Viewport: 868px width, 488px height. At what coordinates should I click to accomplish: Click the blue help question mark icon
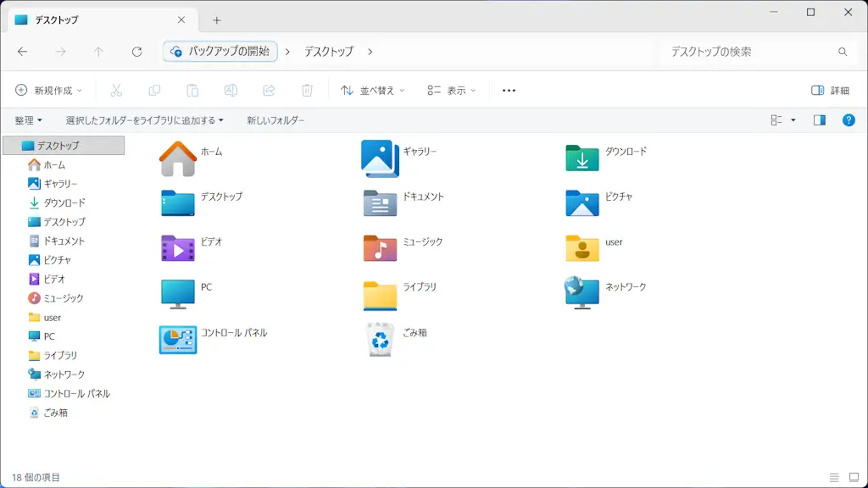tap(849, 120)
